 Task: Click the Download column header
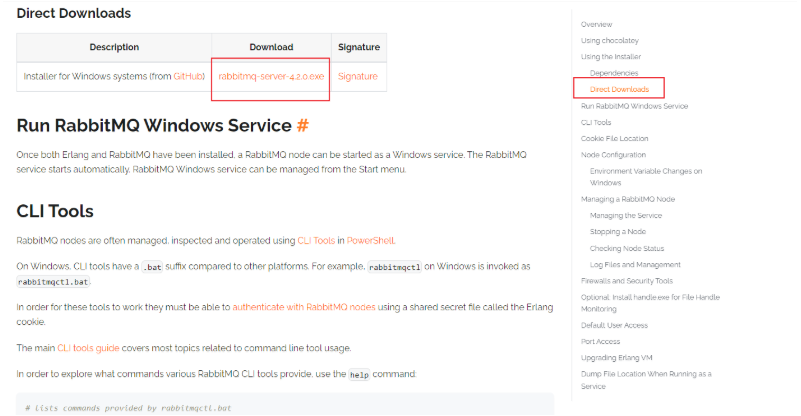point(271,47)
